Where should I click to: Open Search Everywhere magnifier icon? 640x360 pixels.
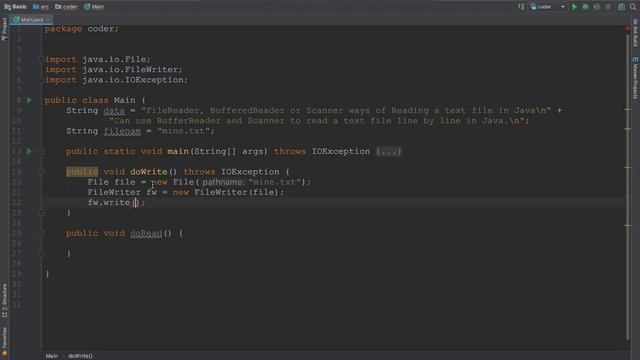(633, 7)
